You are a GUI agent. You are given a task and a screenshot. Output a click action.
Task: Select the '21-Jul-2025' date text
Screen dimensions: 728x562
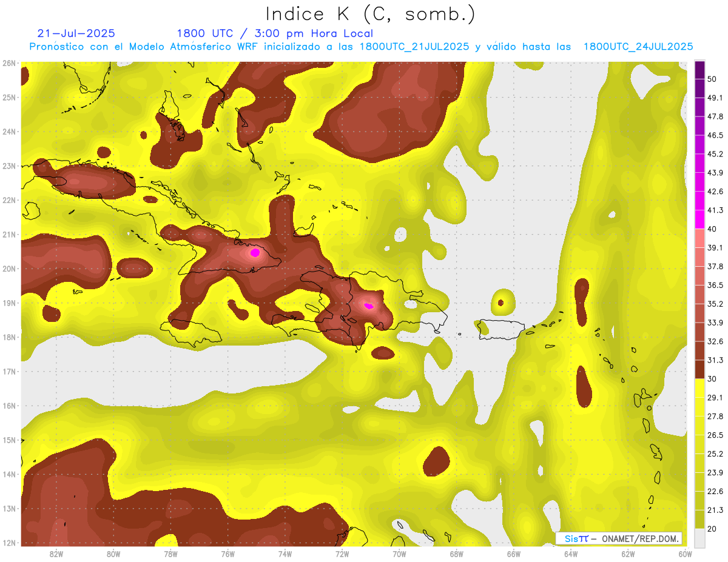coord(76,33)
